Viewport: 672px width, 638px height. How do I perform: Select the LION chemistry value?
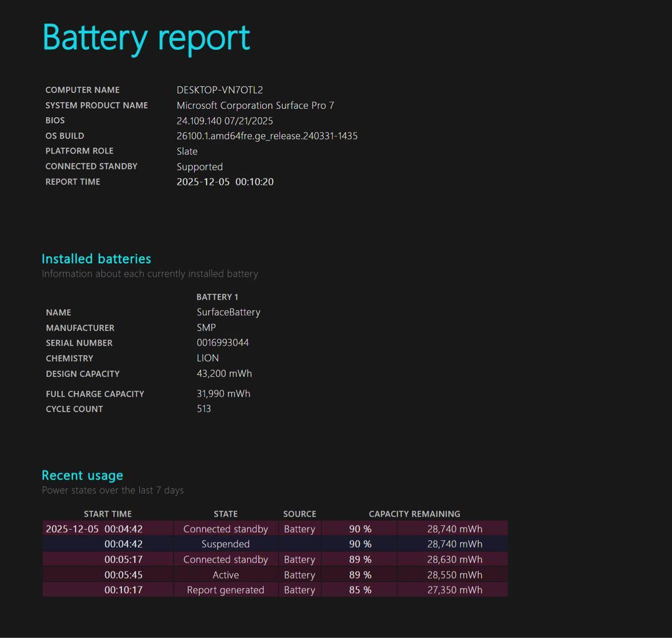(208, 358)
